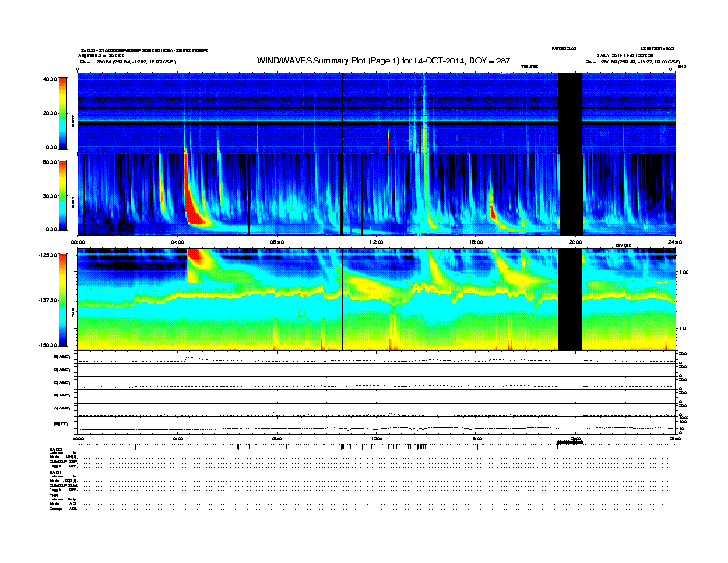Select the TNR color scale bar
Screen dimensions: 728x563
(x=63, y=300)
